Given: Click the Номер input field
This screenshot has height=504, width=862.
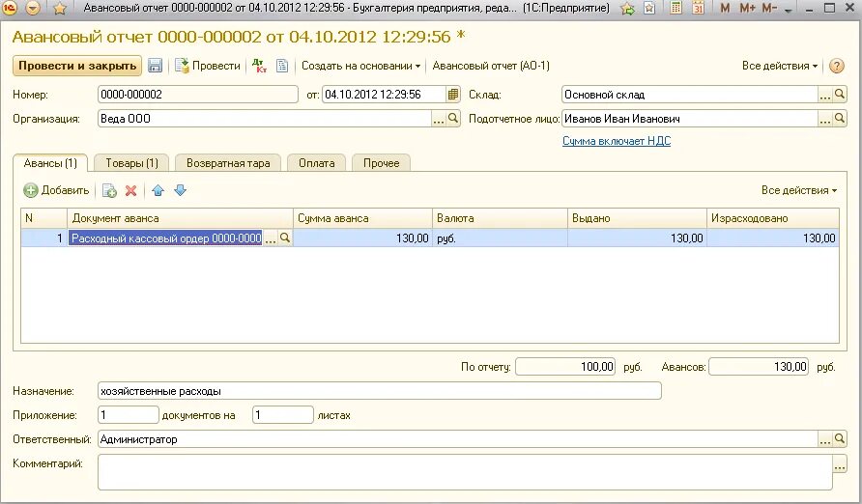Looking at the screenshot, I should (x=198, y=95).
